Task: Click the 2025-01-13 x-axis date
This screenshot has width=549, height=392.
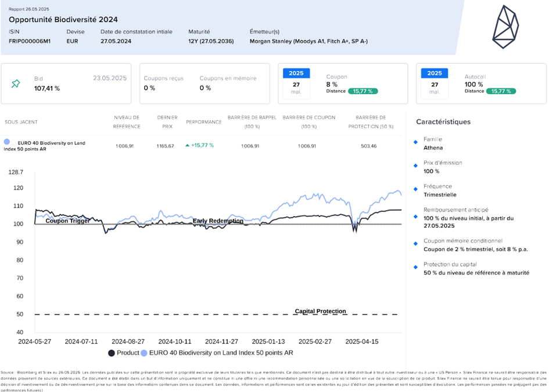Action: [x=268, y=341]
